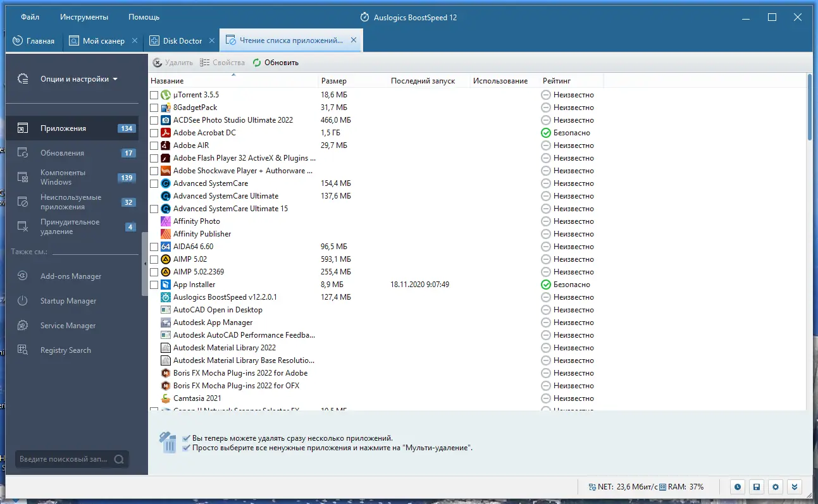Screen dimensions: 818x504
Task: Close the Мой сканер tab
Action: (x=135, y=41)
